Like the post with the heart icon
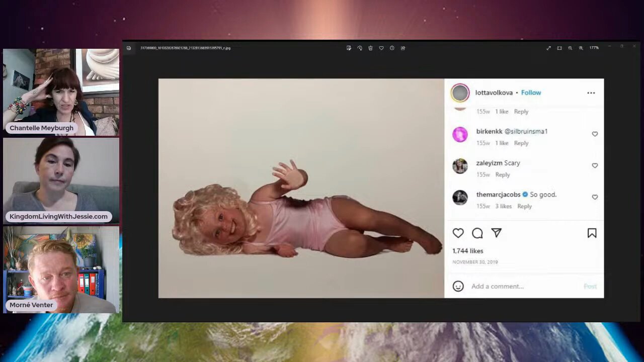The width and height of the screenshot is (644, 362). pyautogui.click(x=458, y=233)
